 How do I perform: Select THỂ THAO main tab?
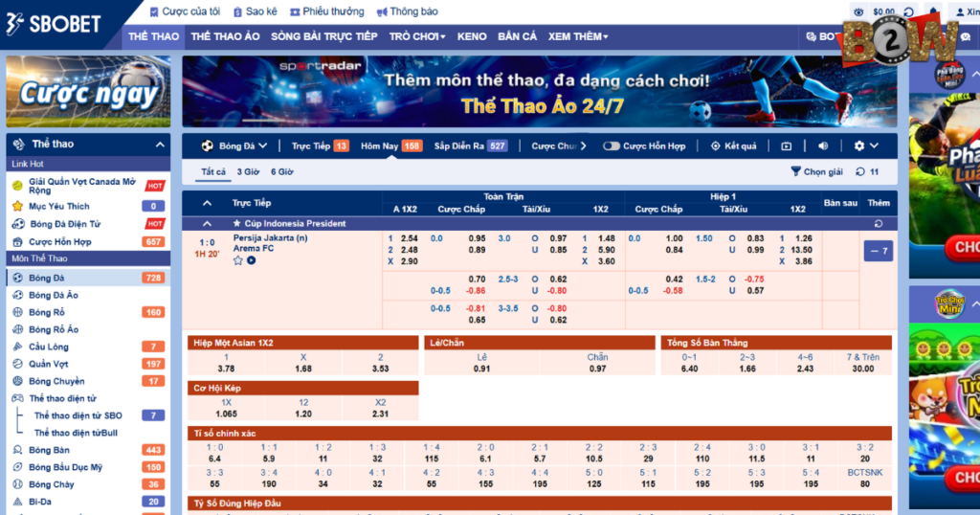[153, 36]
